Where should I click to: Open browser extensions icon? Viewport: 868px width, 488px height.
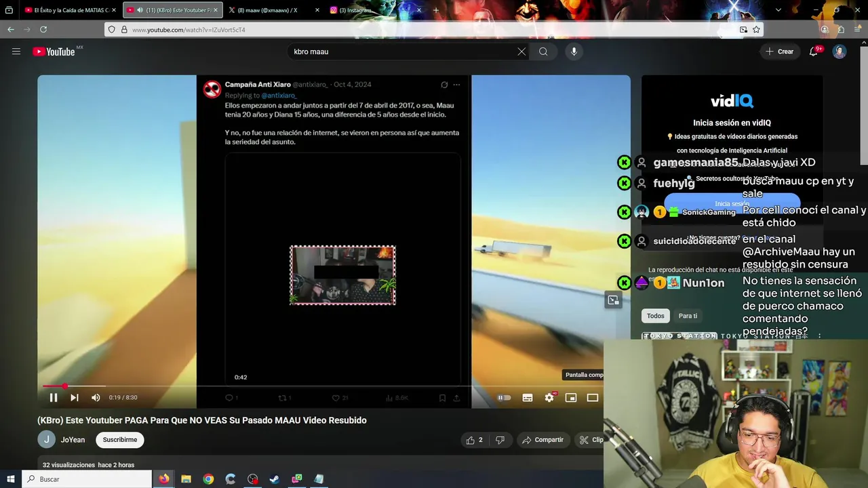pos(841,30)
